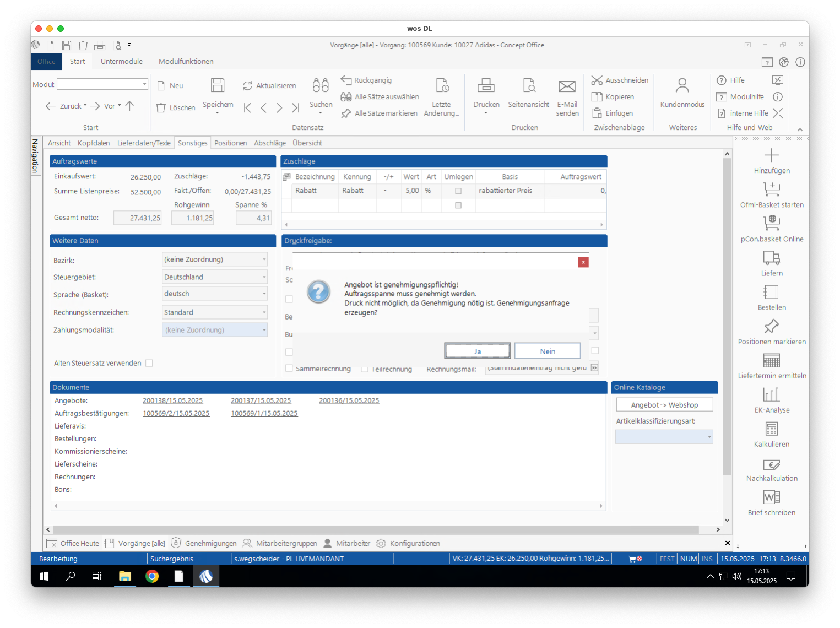Toggle Umlegen checkbox in empty Zuschläge row
Viewport: 840px width, 628px height.
[x=458, y=205]
